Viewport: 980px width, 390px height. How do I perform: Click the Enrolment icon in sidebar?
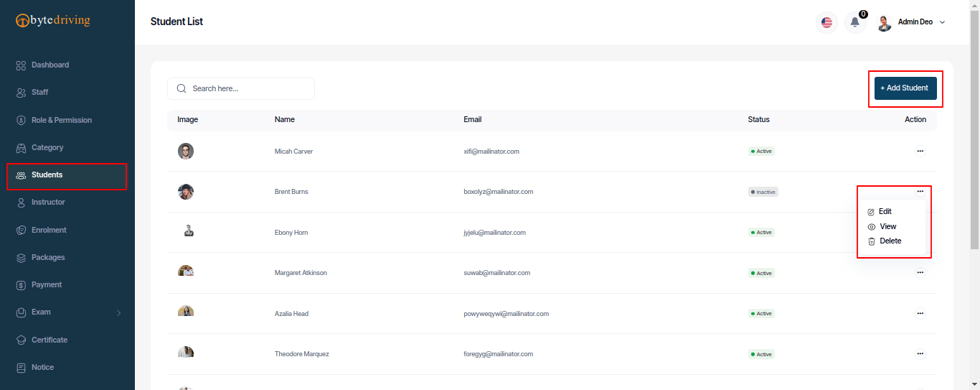click(21, 230)
